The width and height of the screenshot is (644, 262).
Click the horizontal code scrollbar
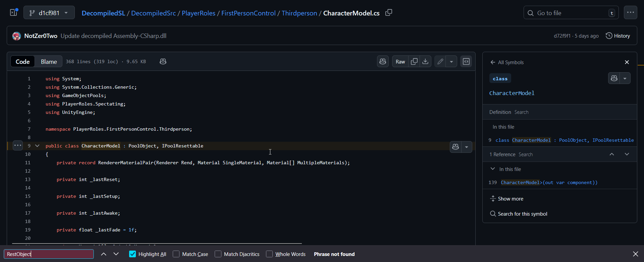coord(157,244)
